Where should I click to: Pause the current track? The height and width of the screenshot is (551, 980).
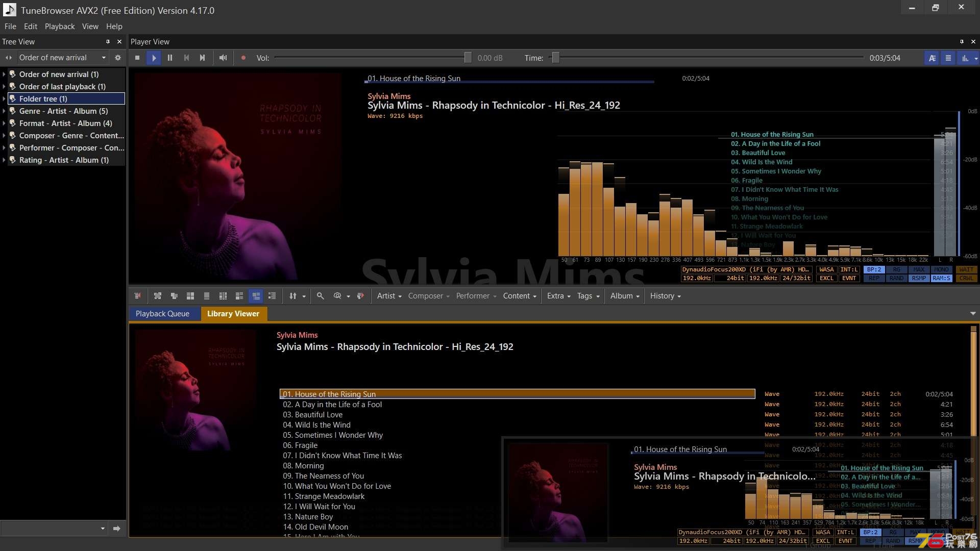click(170, 58)
